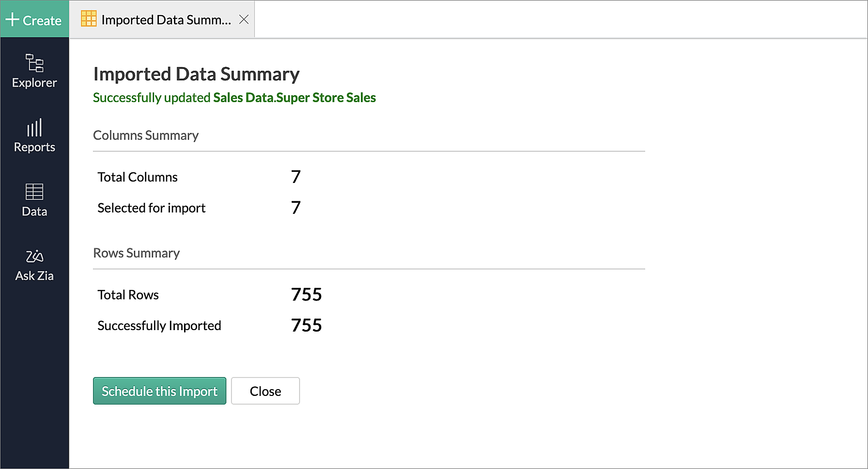Image resolution: width=868 pixels, height=469 pixels.
Task: Click the Close button
Action: [x=265, y=391]
